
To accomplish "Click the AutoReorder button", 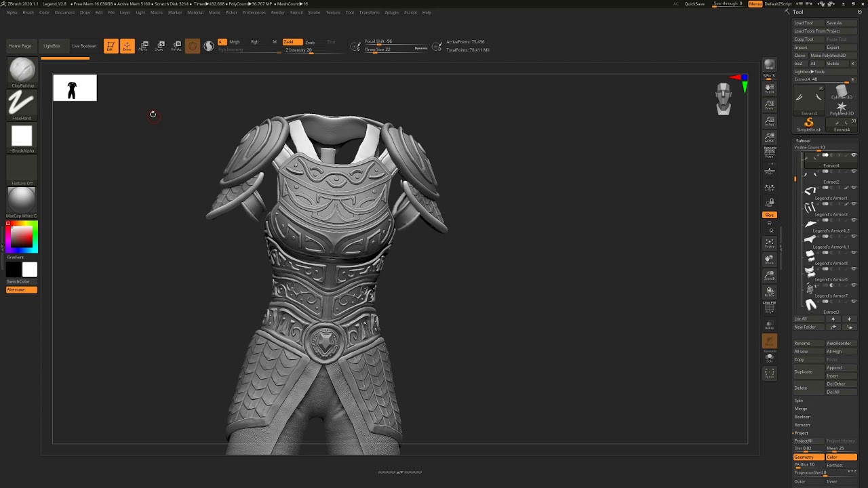I will pos(842,344).
